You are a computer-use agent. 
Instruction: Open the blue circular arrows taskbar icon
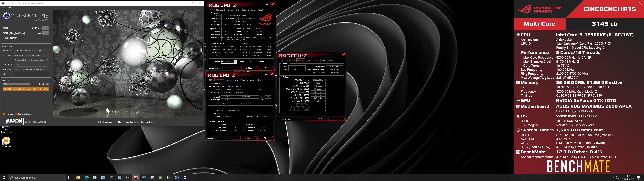coord(95,178)
